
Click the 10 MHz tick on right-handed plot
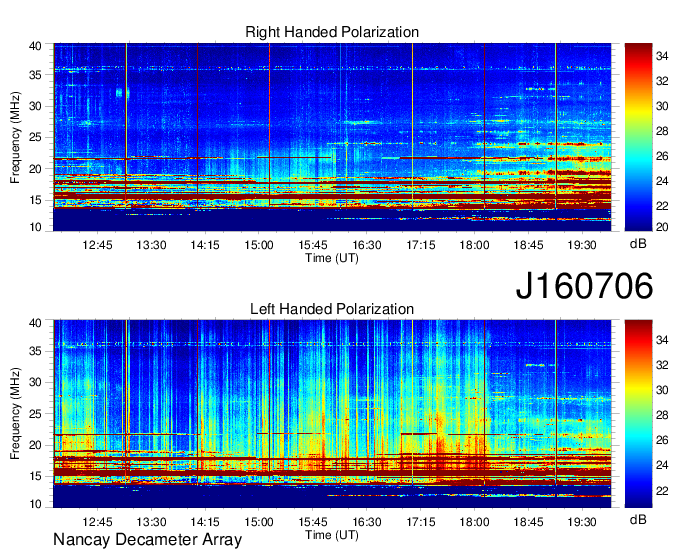pyautogui.click(x=36, y=227)
